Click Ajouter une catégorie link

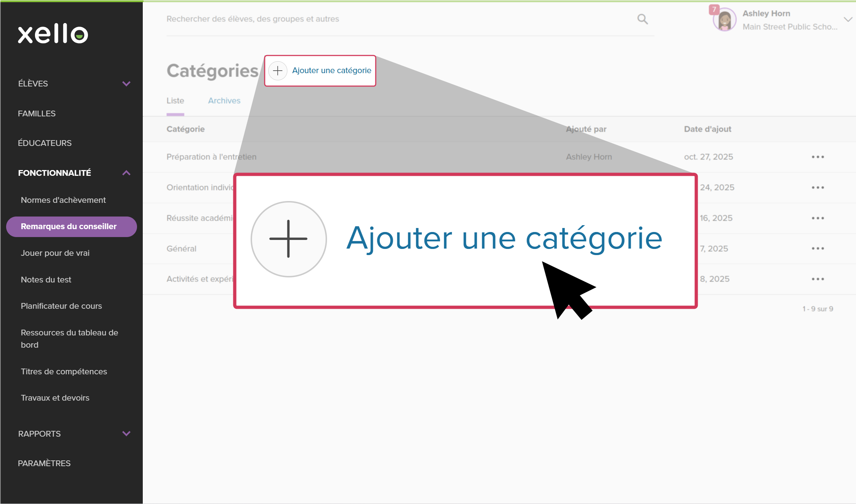click(x=331, y=71)
